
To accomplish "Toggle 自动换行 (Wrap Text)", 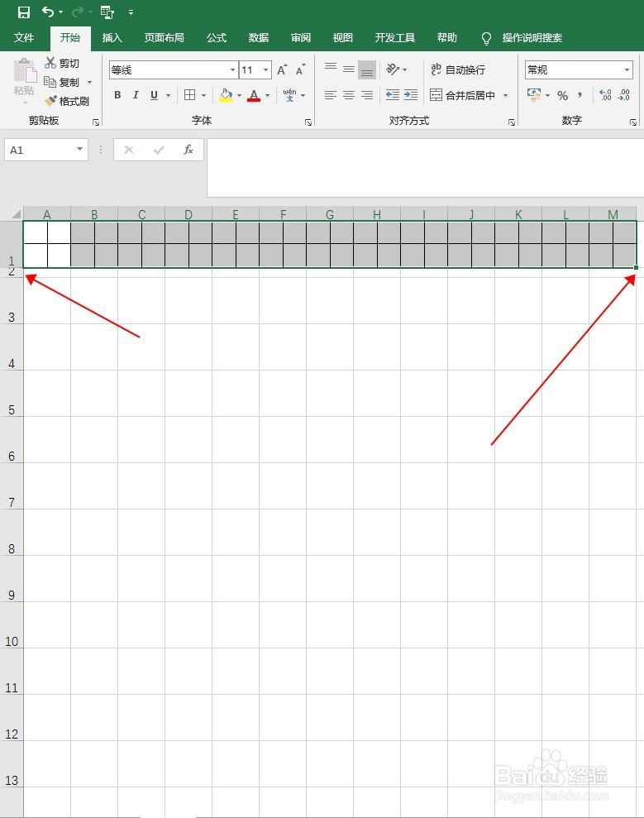I will tap(458, 69).
